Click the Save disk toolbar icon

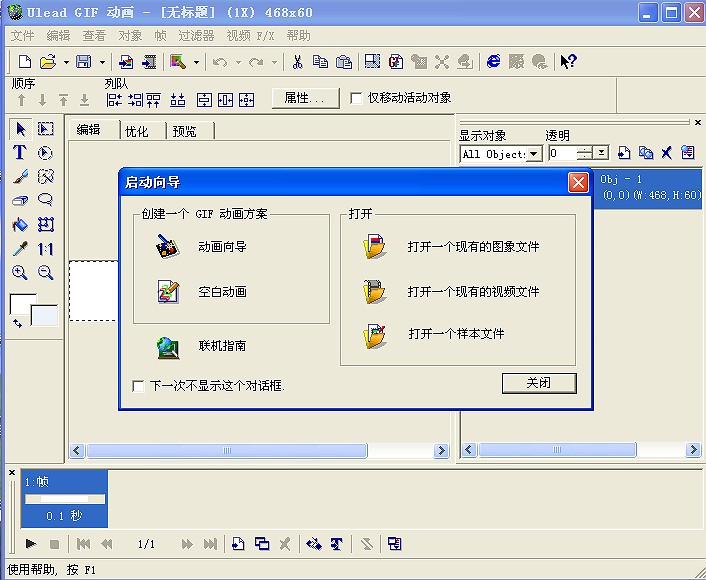(84, 61)
